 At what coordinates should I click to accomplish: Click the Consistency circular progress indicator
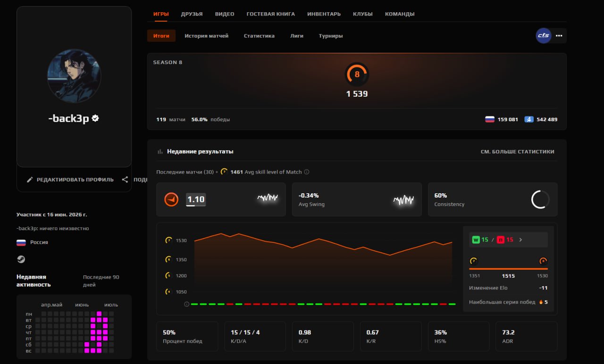point(540,199)
